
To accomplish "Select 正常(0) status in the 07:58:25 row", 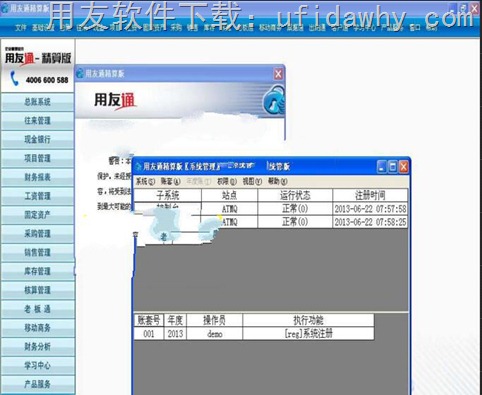I will tap(295, 222).
